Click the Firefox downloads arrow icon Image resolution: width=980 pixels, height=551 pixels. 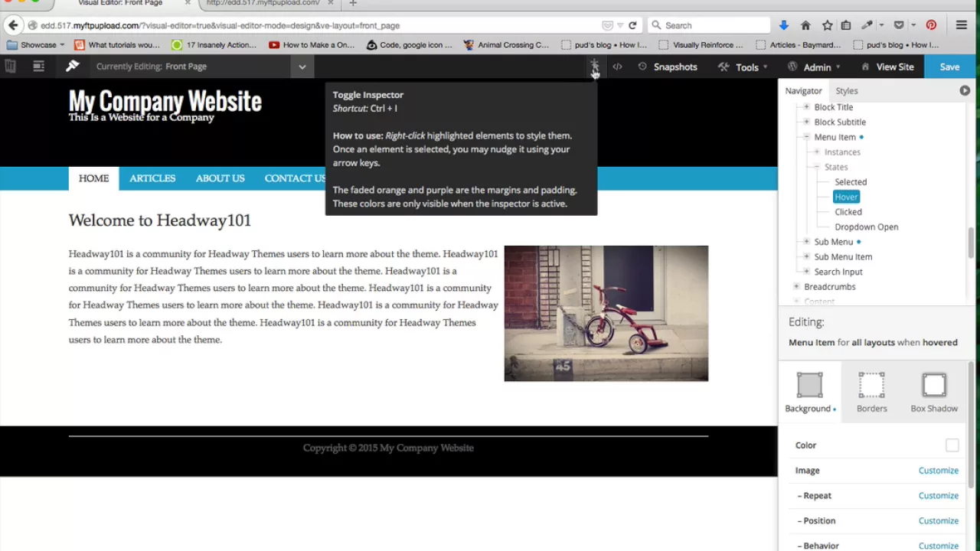coord(784,25)
